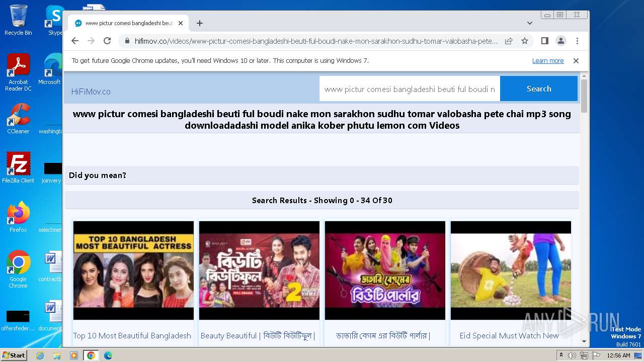Open the HiFiMov.co home link

pos(91,92)
